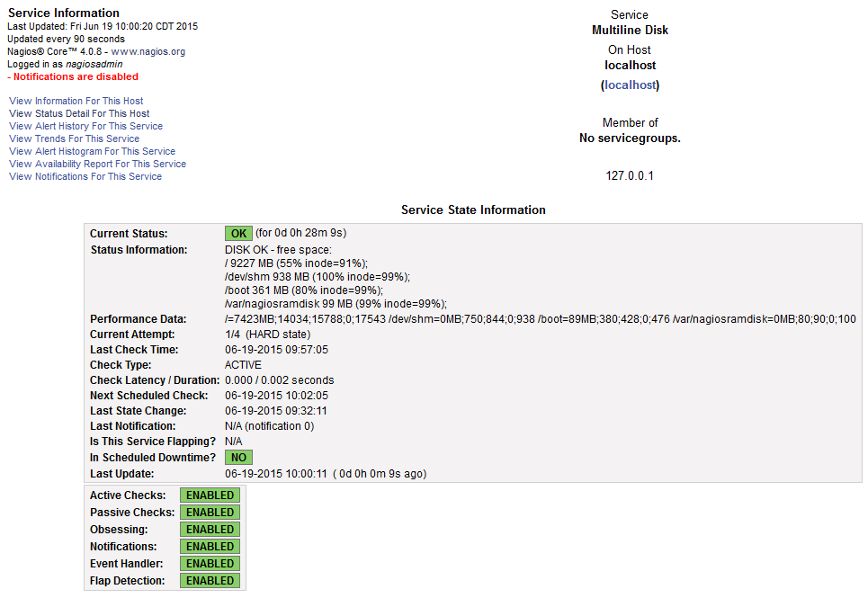Open View Alert Histogram For This Service

(92, 151)
